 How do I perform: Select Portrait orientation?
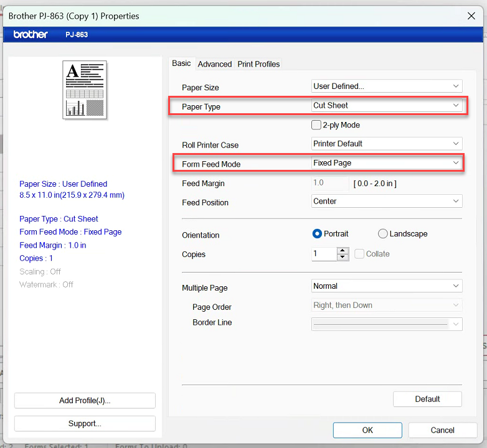tap(317, 234)
